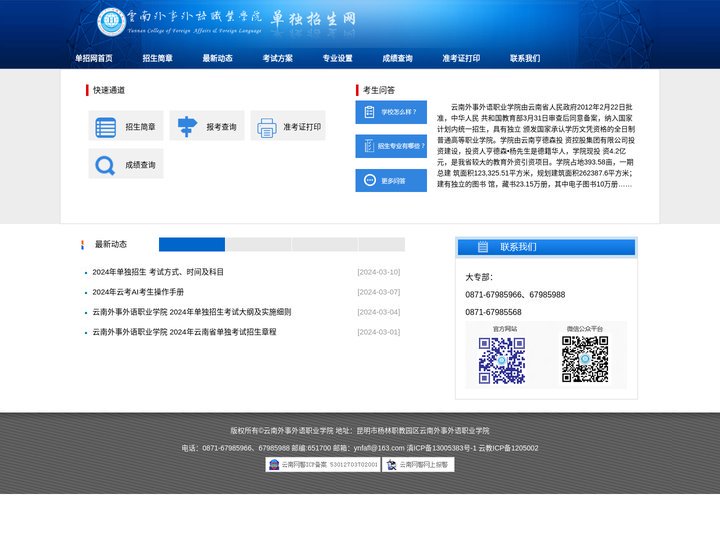This screenshot has width=720, height=540.
Task: Open 招生简章 in the navigation bar
Action: click(158, 58)
